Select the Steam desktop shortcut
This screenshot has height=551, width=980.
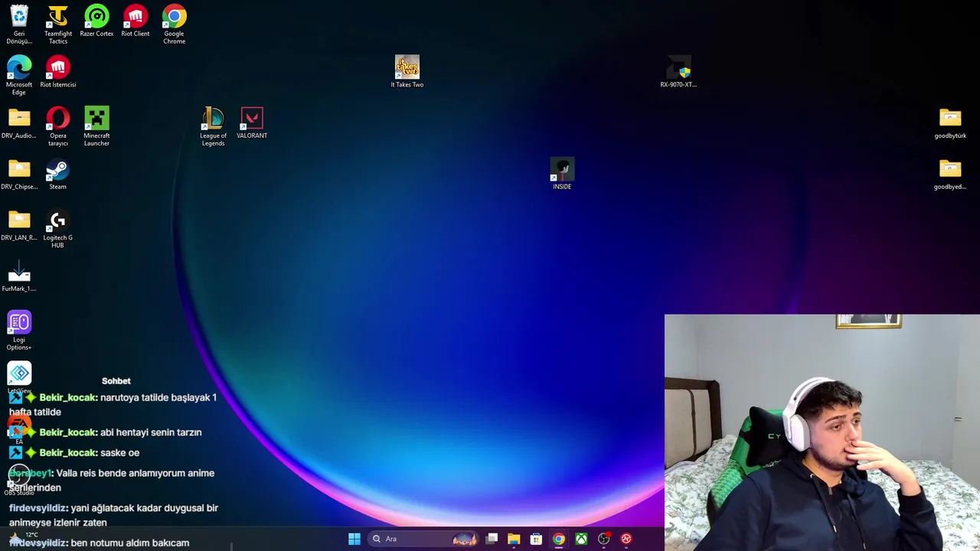click(57, 174)
